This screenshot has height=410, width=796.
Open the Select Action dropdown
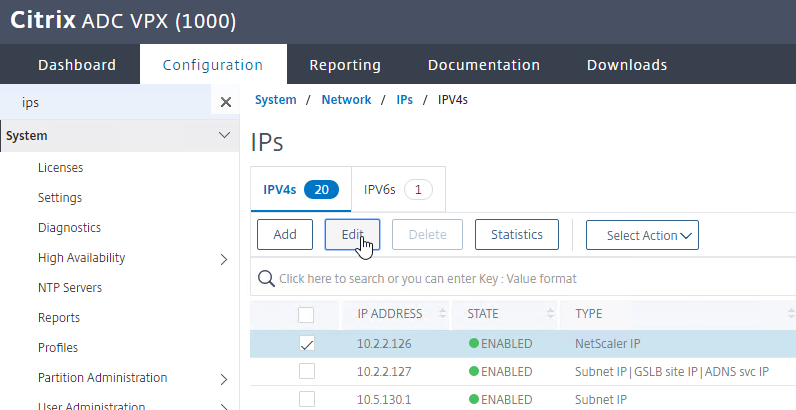point(642,235)
